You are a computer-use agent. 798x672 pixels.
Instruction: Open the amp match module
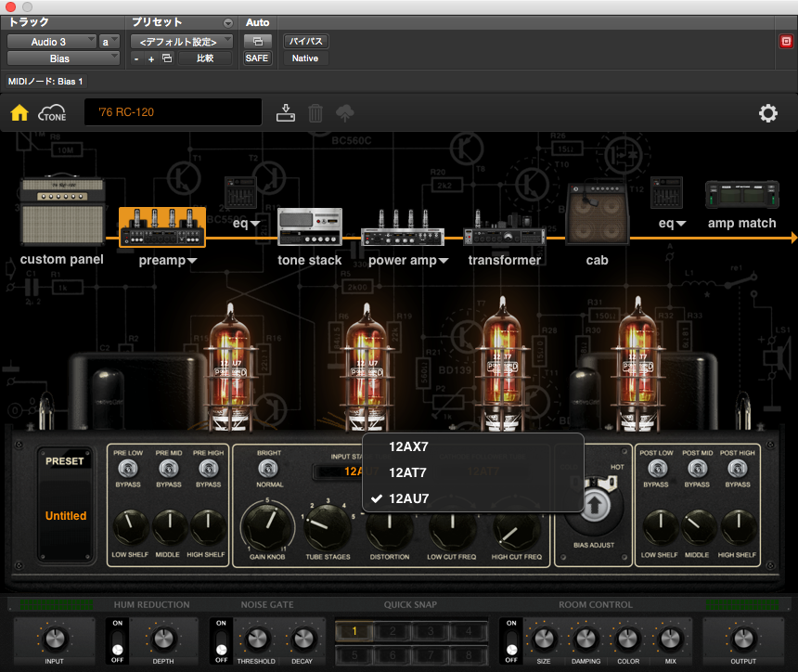pos(741,195)
